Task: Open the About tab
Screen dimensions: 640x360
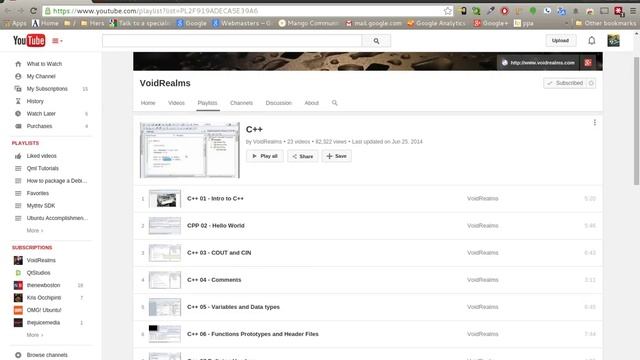Action: pos(311,103)
